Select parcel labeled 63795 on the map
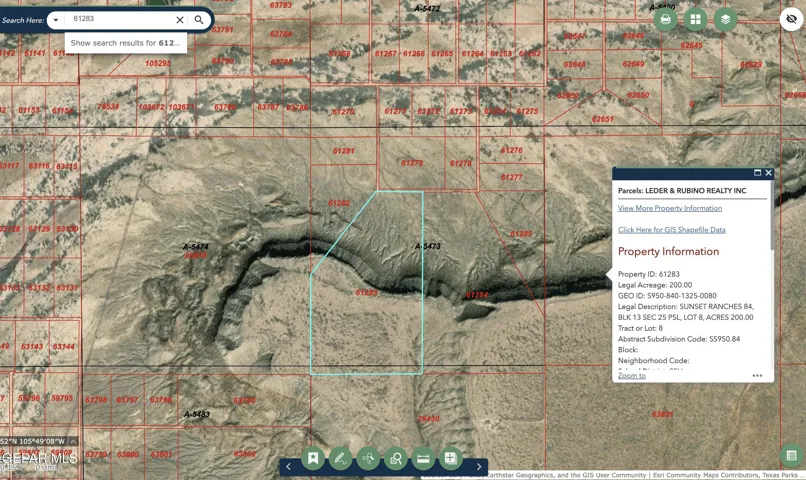Screen dimensions: 806x480 tap(245, 401)
